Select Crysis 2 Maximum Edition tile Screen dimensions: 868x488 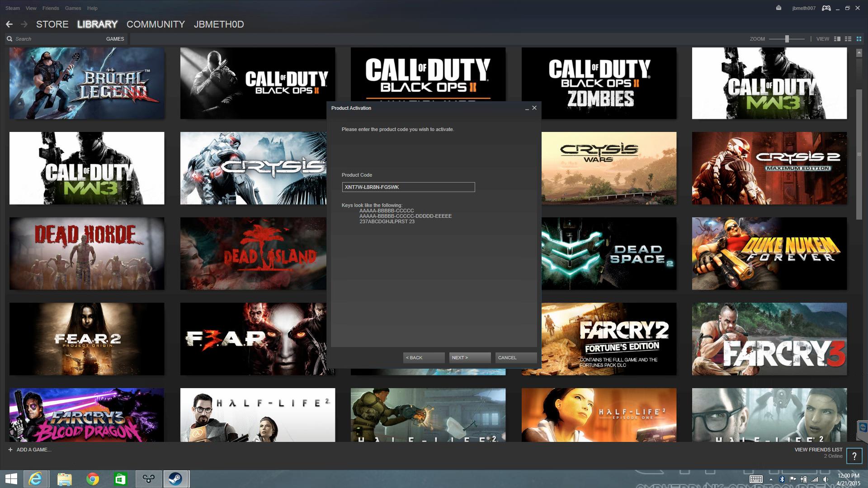769,168
